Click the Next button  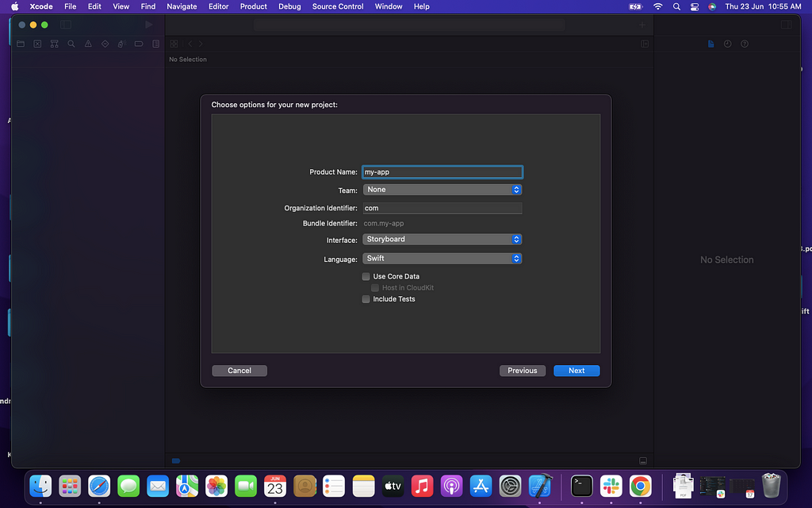[576, 371]
